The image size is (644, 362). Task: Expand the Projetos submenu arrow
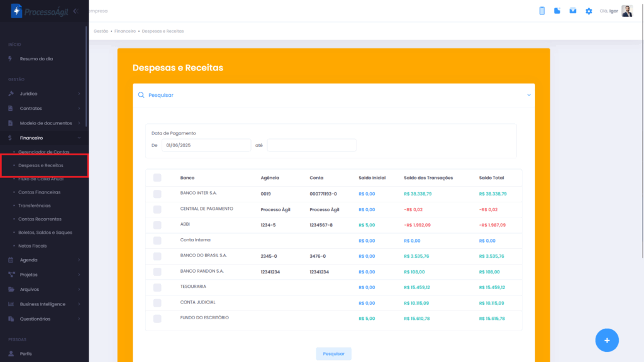click(79, 275)
